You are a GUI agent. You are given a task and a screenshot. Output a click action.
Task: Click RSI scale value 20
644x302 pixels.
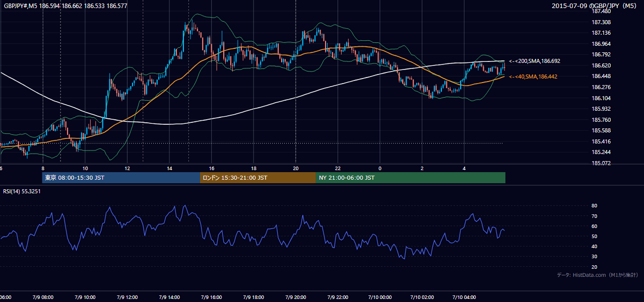[x=594, y=267]
